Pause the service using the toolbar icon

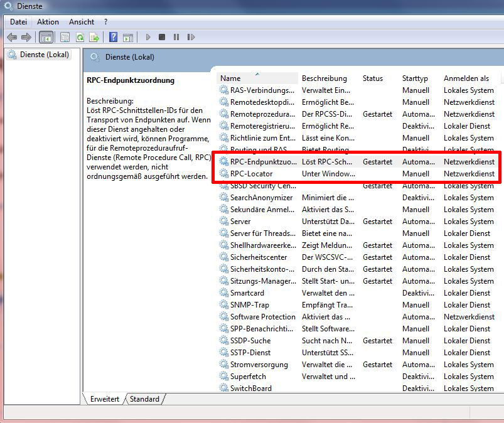point(176,37)
